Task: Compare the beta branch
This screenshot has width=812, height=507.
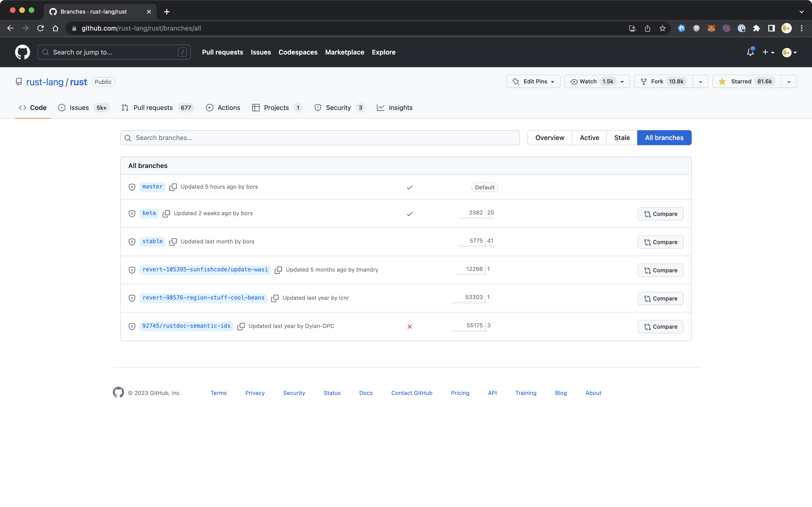Action: pos(660,214)
